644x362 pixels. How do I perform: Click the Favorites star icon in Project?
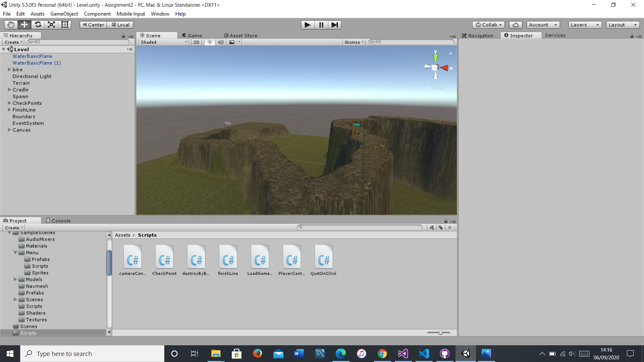tap(450, 228)
